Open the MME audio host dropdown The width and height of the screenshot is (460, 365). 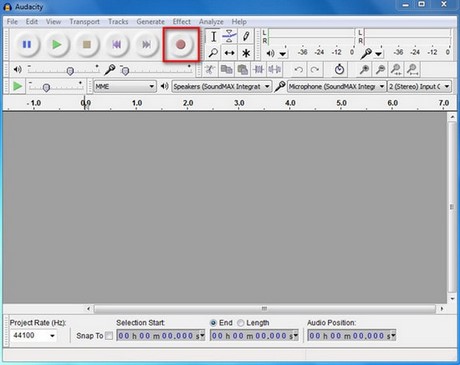(125, 86)
